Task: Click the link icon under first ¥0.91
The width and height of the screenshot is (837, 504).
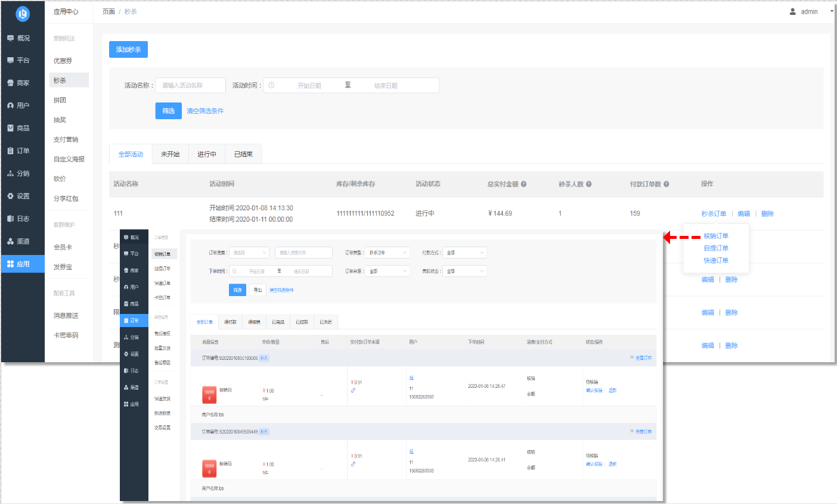Action: (x=353, y=391)
